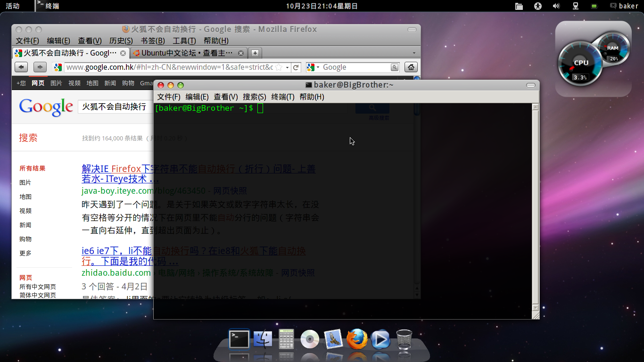Open 活动 Activities overview
The image size is (644, 362).
13,6
